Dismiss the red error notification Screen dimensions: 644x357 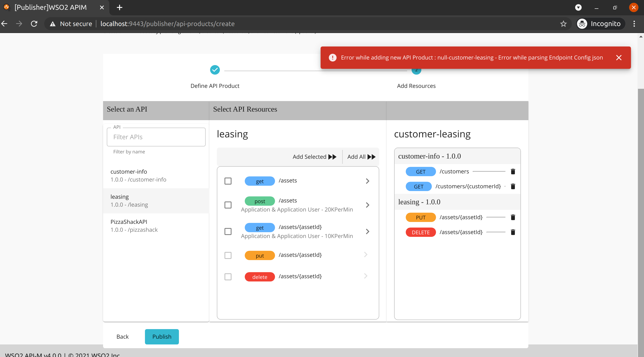click(x=619, y=58)
